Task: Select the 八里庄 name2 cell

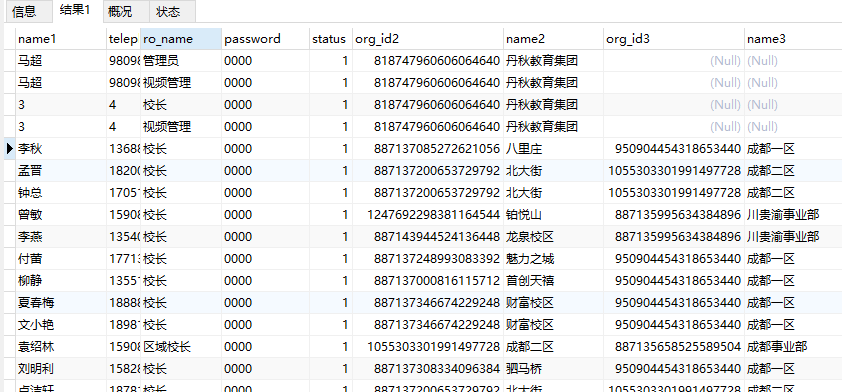Action: point(554,149)
